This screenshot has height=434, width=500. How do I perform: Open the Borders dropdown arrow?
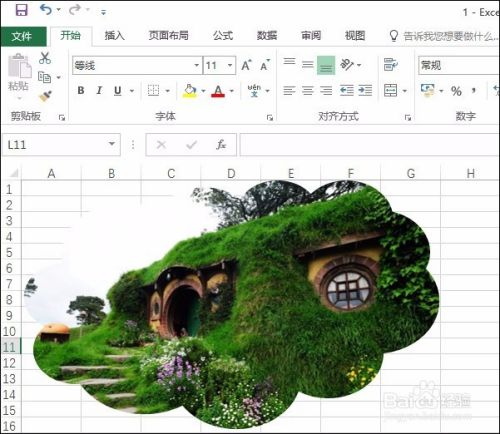click(x=167, y=91)
